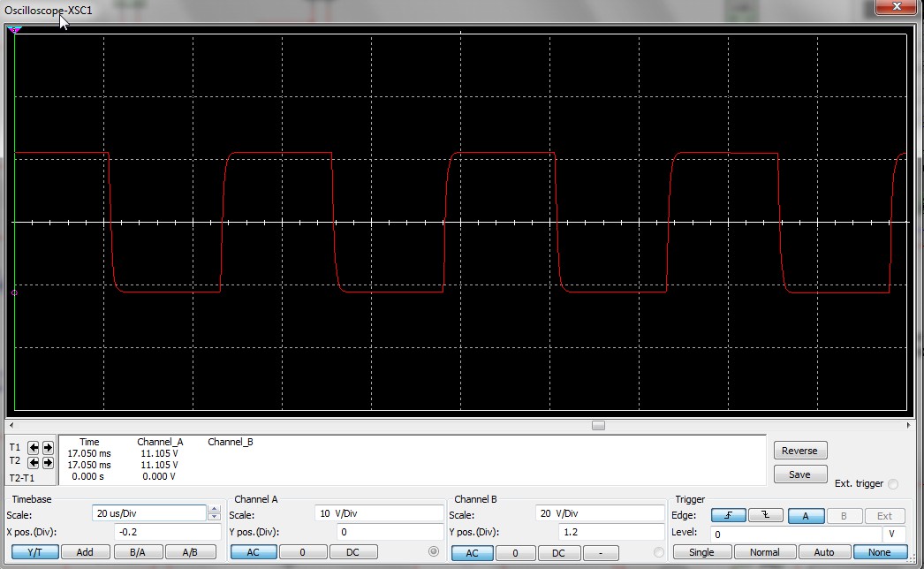924x569 pixels.
Task: Select Auto trigger mode
Action: [824, 552]
